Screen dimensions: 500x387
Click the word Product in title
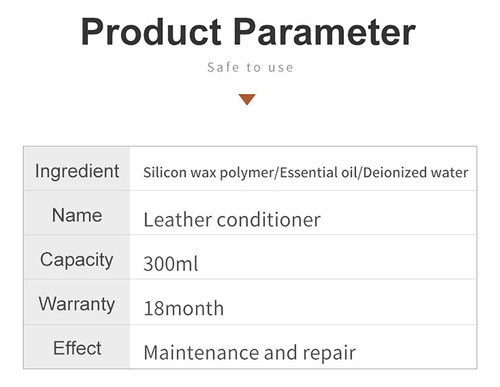coord(151,31)
